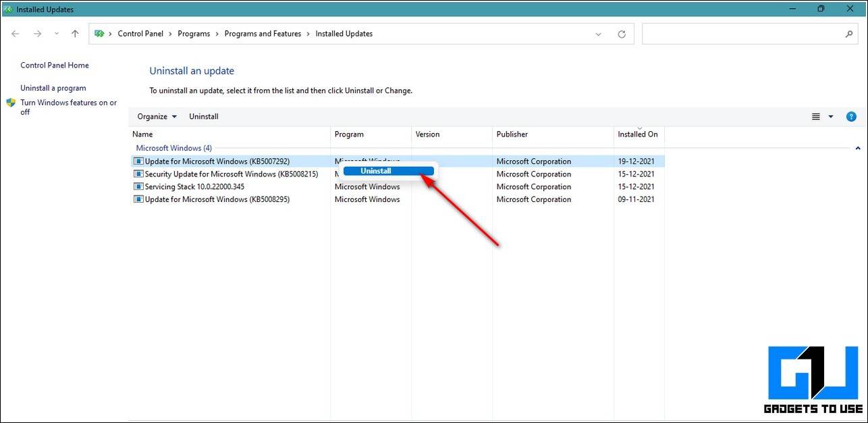Open the view options dropdown arrow
The height and width of the screenshot is (423, 868).
pyautogui.click(x=831, y=117)
